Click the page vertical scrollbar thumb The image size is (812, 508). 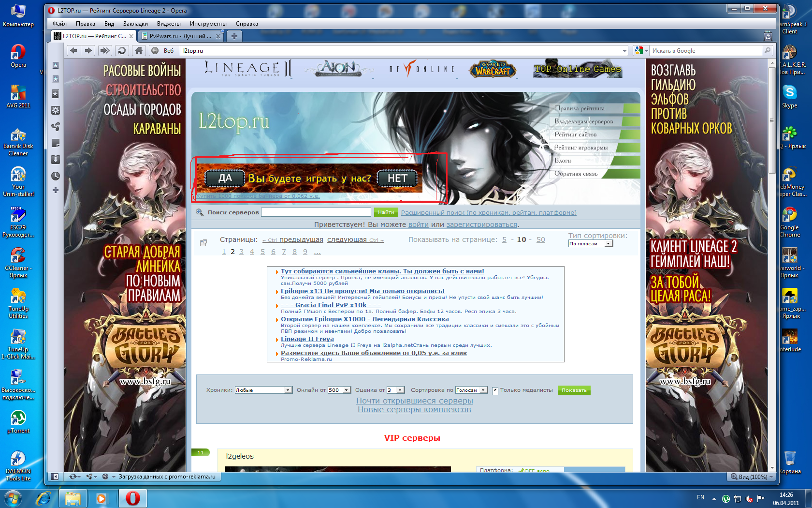[x=771, y=120]
